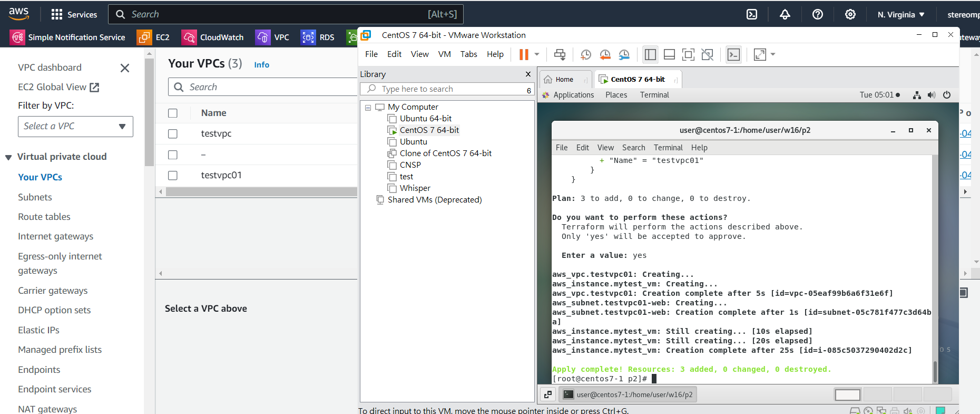Pause the VM with the suspend button
Viewport: 980px width, 414px height.
pos(524,54)
